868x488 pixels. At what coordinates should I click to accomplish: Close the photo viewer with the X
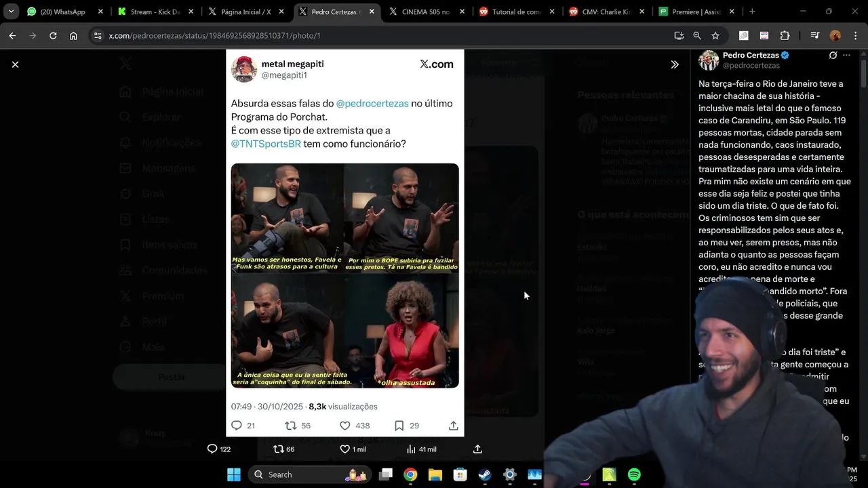coord(15,64)
